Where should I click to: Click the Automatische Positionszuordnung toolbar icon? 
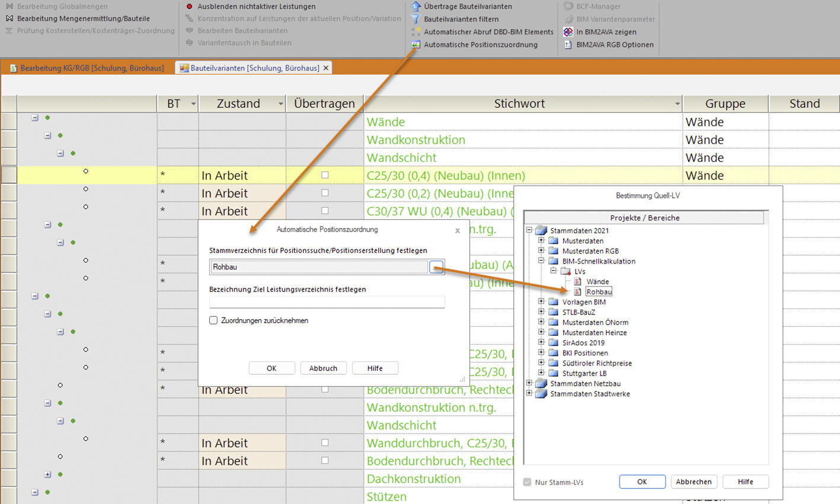click(x=416, y=44)
